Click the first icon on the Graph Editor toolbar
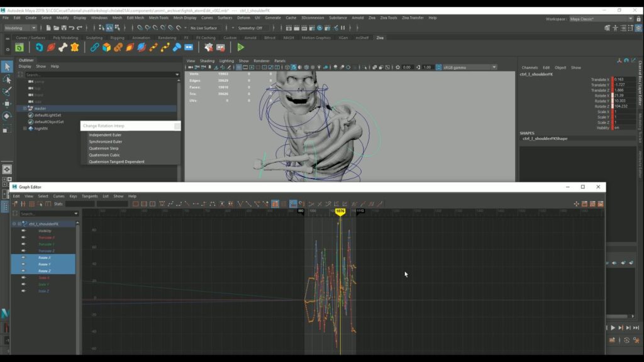644x362 pixels. [15, 204]
